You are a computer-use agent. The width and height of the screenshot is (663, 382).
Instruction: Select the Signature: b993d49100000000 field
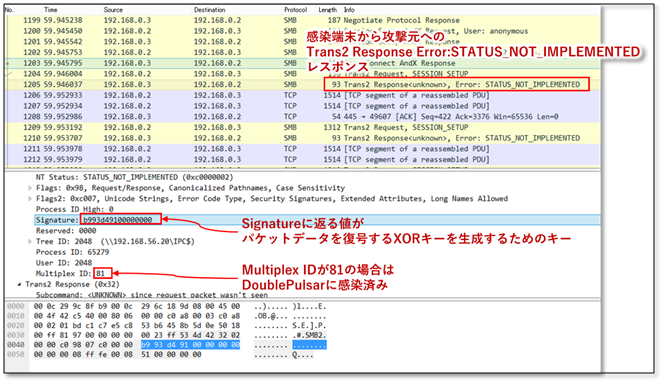pos(317,220)
